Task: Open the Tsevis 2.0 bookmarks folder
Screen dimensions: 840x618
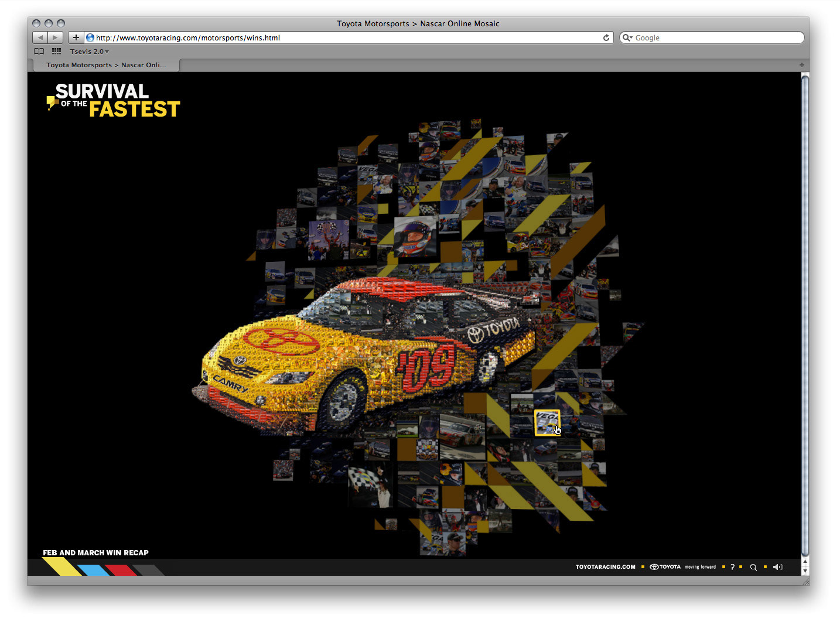Action: click(x=89, y=52)
